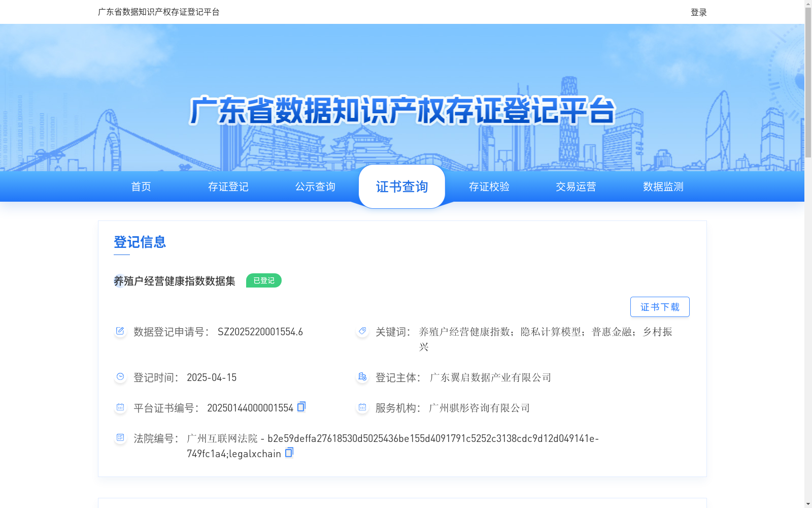The width and height of the screenshot is (812, 508).
Task: Select the 证书查询 tab
Action: click(402, 186)
